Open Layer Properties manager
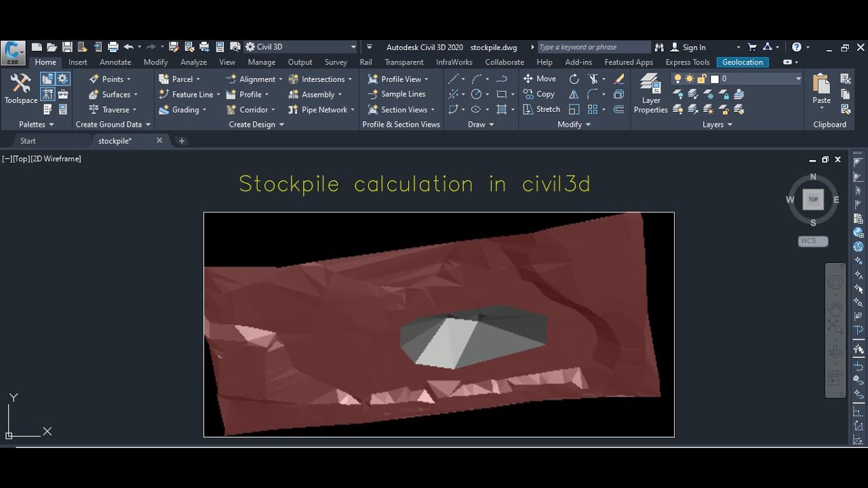 (650, 93)
